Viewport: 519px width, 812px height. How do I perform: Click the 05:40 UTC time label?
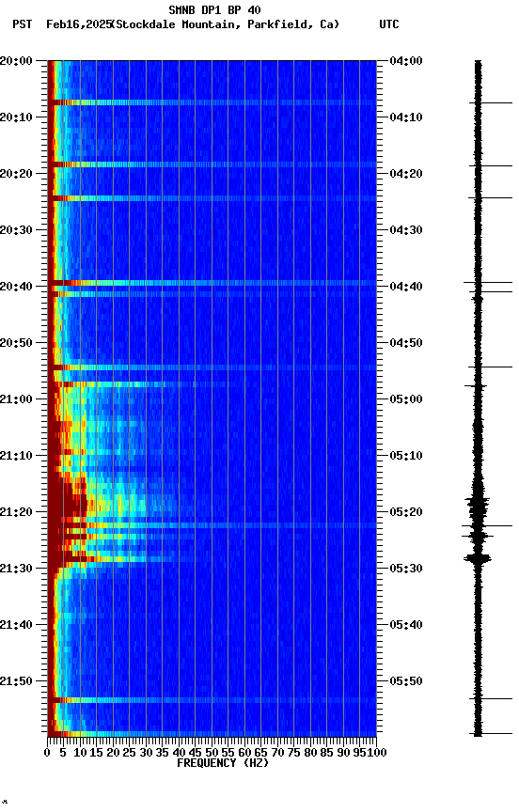[406, 625]
